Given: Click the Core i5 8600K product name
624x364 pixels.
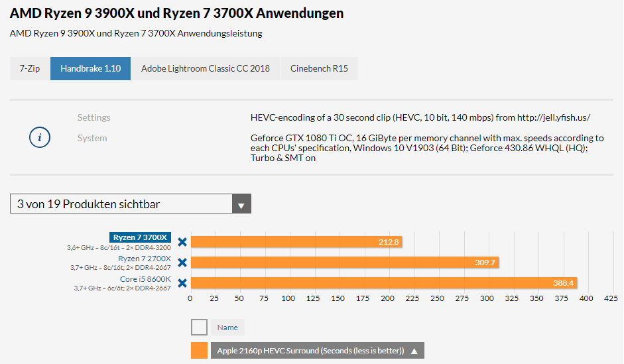Looking at the screenshot, I should [x=146, y=279].
